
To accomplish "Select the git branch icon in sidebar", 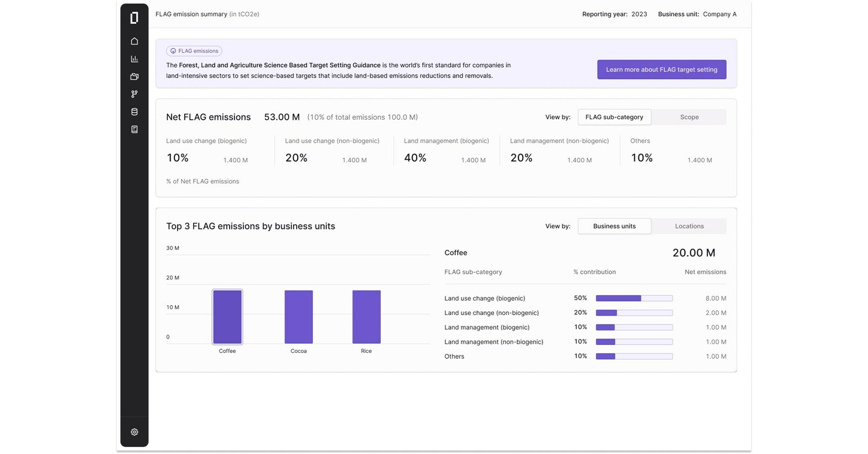I will coord(134,94).
